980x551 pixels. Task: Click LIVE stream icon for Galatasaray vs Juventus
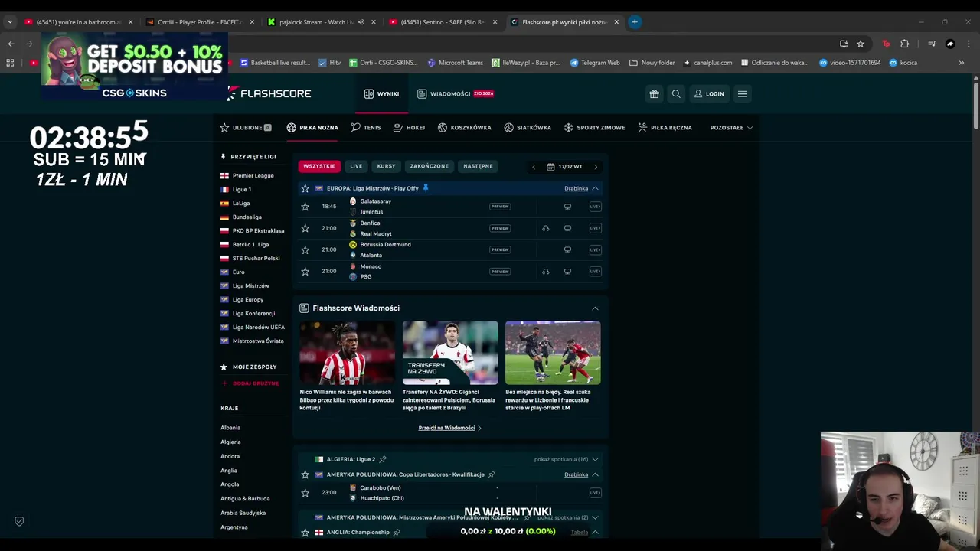coord(595,207)
